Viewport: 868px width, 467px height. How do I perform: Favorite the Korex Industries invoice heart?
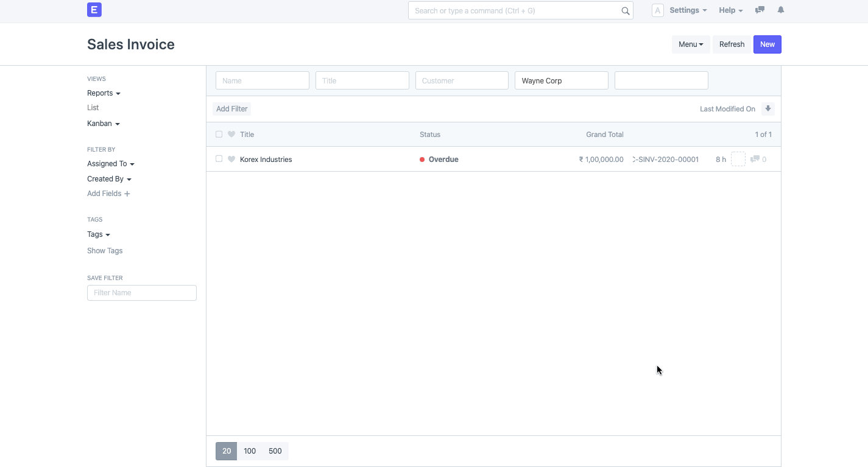point(231,159)
